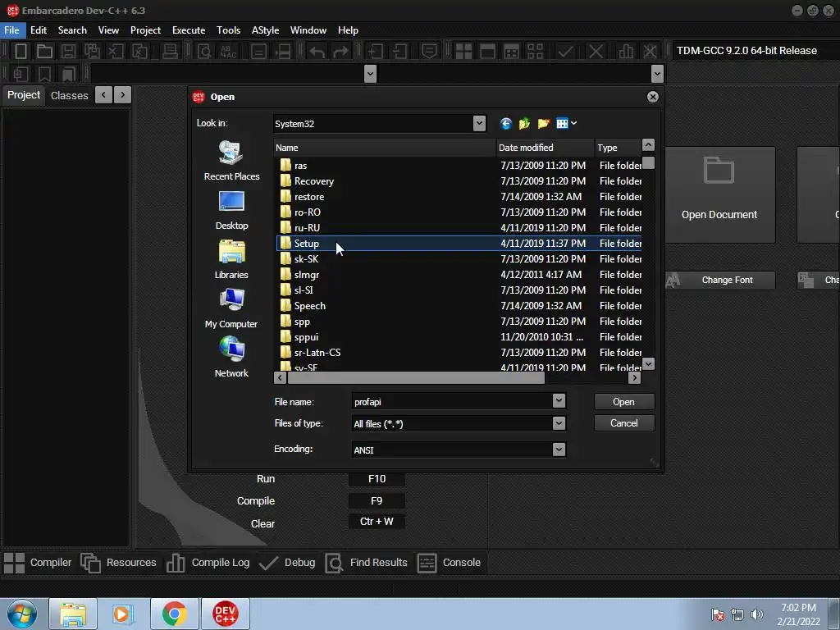
Task: Click the Change Font button
Action: 720,281
